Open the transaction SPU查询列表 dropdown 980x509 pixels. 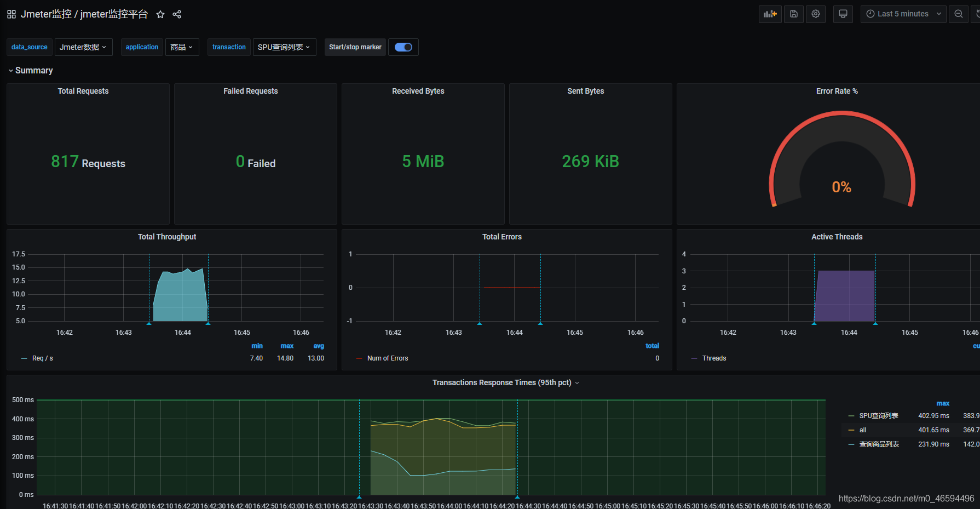coord(284,47)
